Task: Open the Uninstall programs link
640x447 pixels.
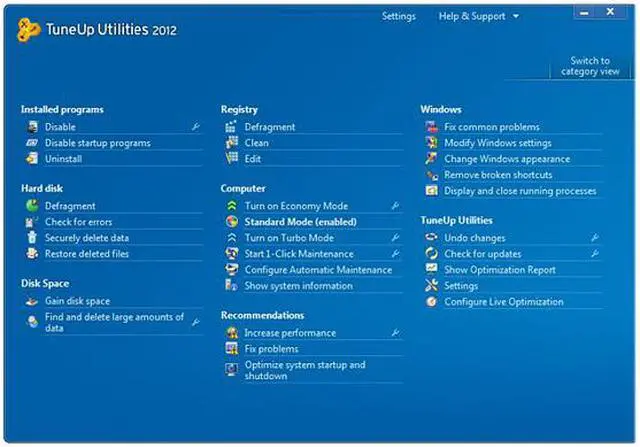Action: [x=63, y=159]
